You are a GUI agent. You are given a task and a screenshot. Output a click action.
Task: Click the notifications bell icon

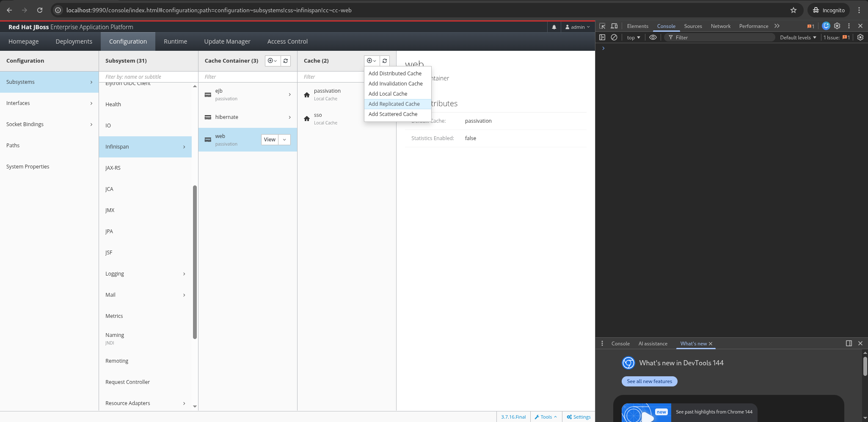pyautogui.click(x=554, y=27)
